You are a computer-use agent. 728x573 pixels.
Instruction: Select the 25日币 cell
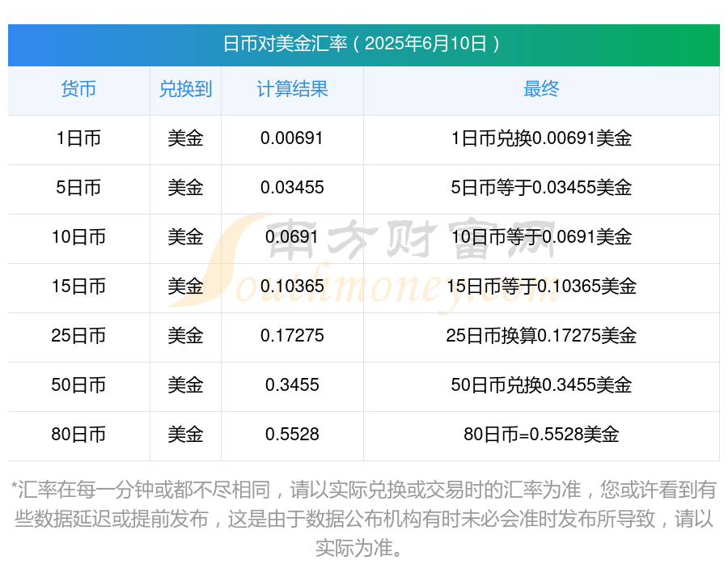78,336
